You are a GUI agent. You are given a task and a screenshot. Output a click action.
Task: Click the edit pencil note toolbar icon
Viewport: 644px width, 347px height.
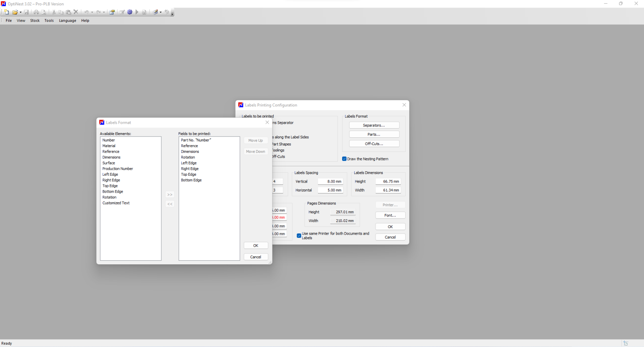click(122, 12)
